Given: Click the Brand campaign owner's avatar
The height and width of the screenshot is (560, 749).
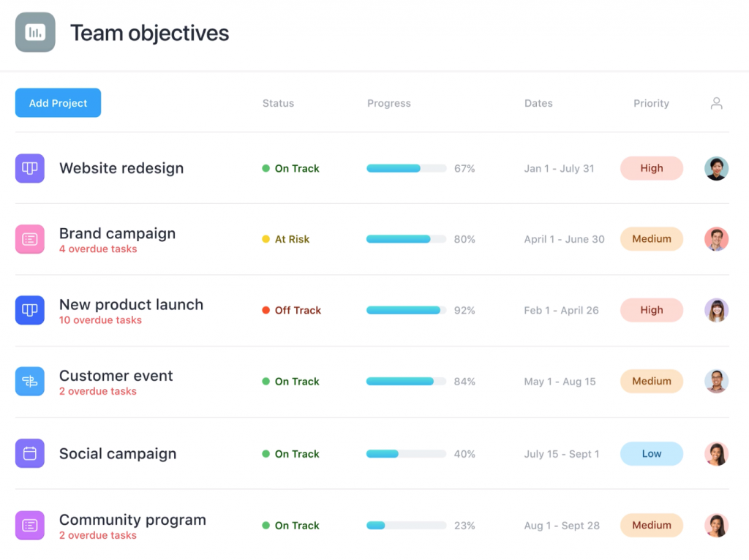Looking at the screenshot, I should 716,239.
